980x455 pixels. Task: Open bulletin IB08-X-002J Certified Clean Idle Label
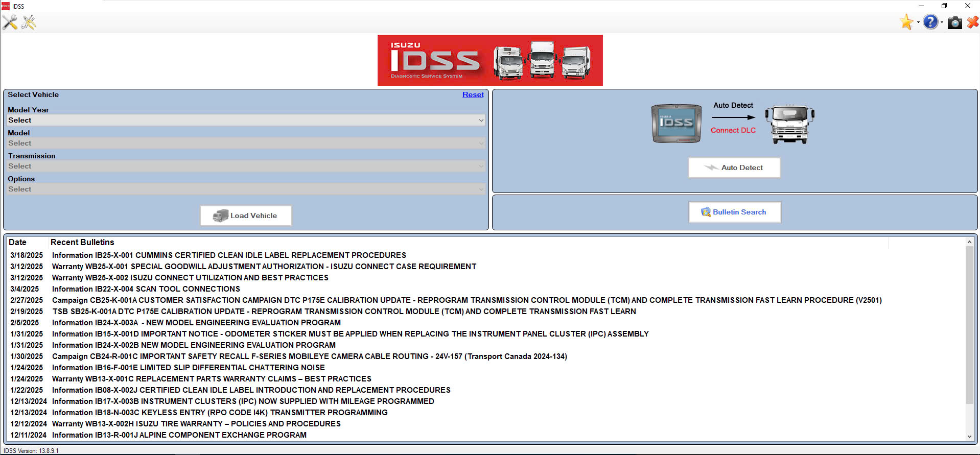251,390
